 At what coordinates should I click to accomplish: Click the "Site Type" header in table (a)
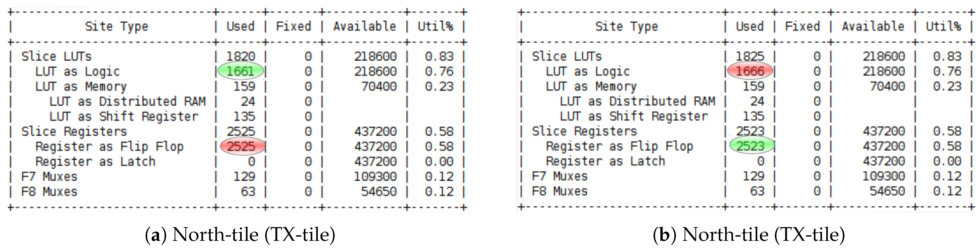click(116, 27)
